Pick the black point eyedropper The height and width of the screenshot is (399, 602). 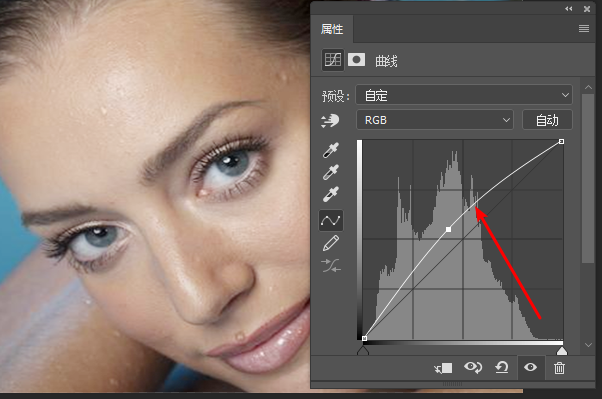[x=331, y=150]
